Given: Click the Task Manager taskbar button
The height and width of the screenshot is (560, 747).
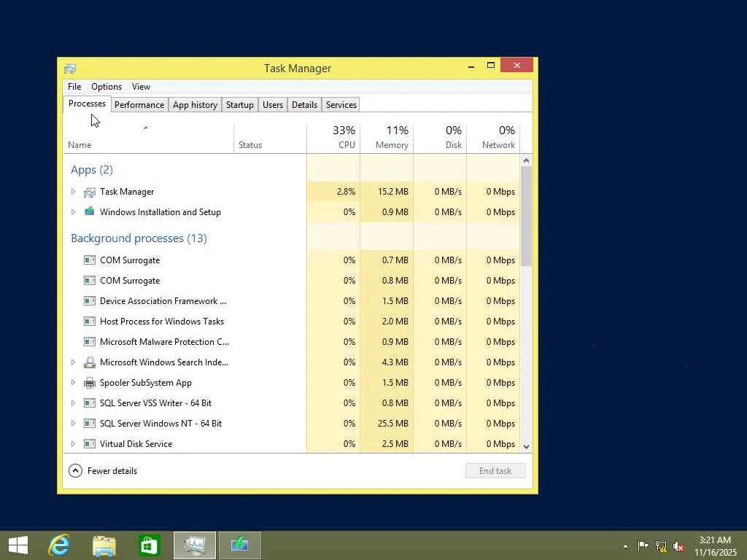Looking at the screenshot, I should click(194, 545).
